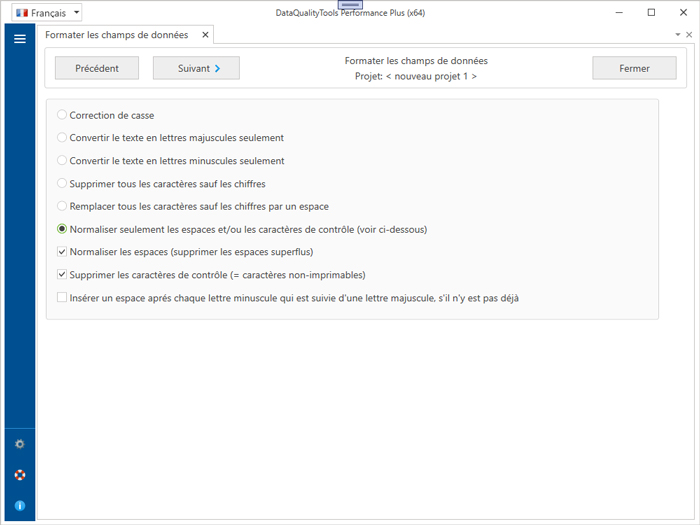Open the tab list dropdown arrow at right

point(677,35)
